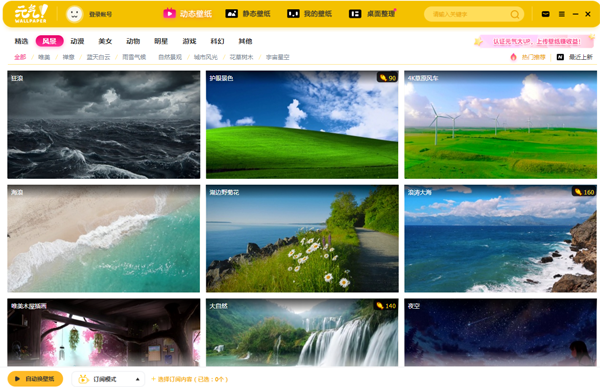Choose 城市风光 subcategory filter
This screenshot has width=600, height=387.
tap(205, 57)
